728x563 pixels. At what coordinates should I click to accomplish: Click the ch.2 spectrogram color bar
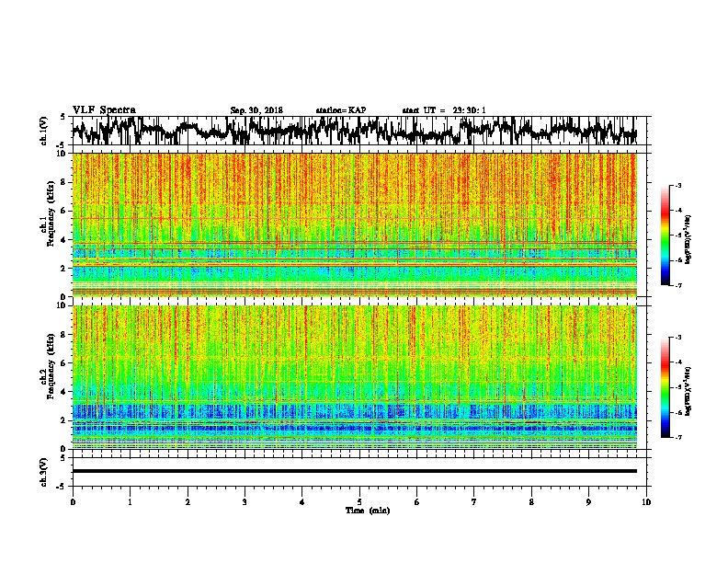pyautogui.click(x=665, y=387)
